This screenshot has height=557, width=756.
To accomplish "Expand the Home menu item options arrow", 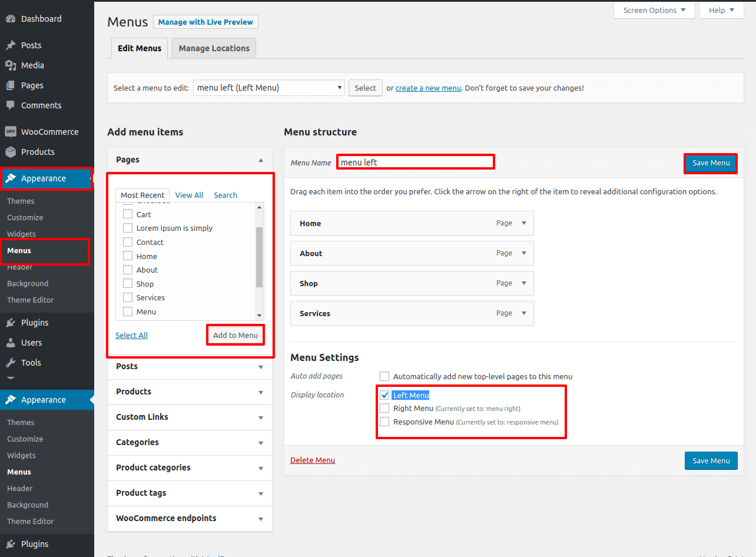I will click(x=524, y=223).
